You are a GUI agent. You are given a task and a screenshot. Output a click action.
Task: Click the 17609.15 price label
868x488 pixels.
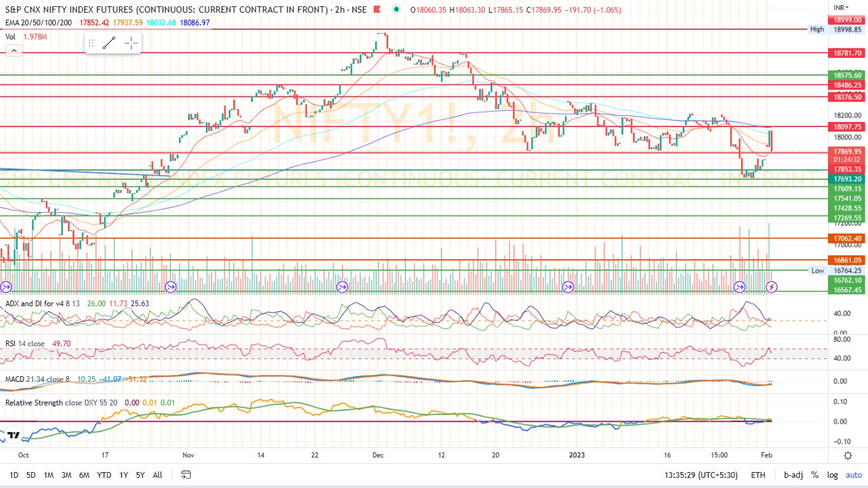point(848,189)
